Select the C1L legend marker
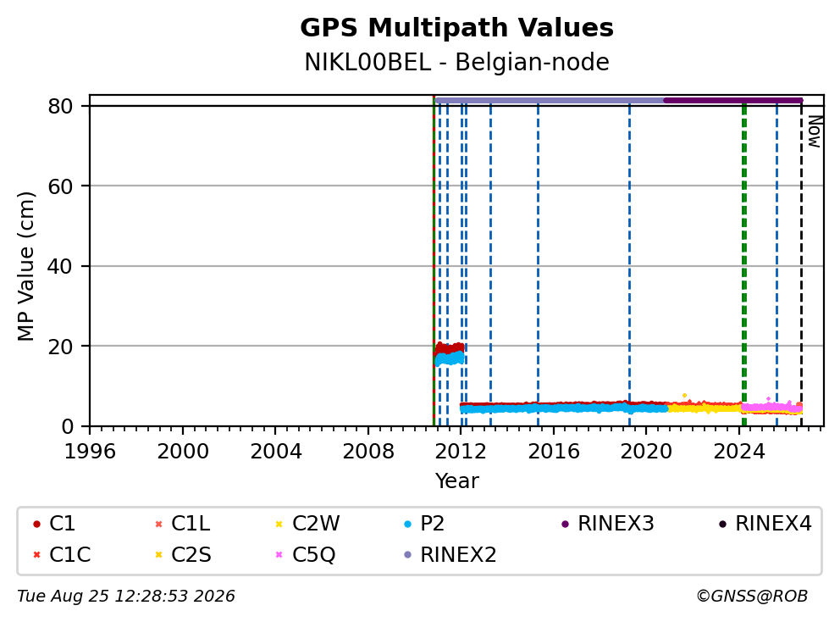 point(158,524)
